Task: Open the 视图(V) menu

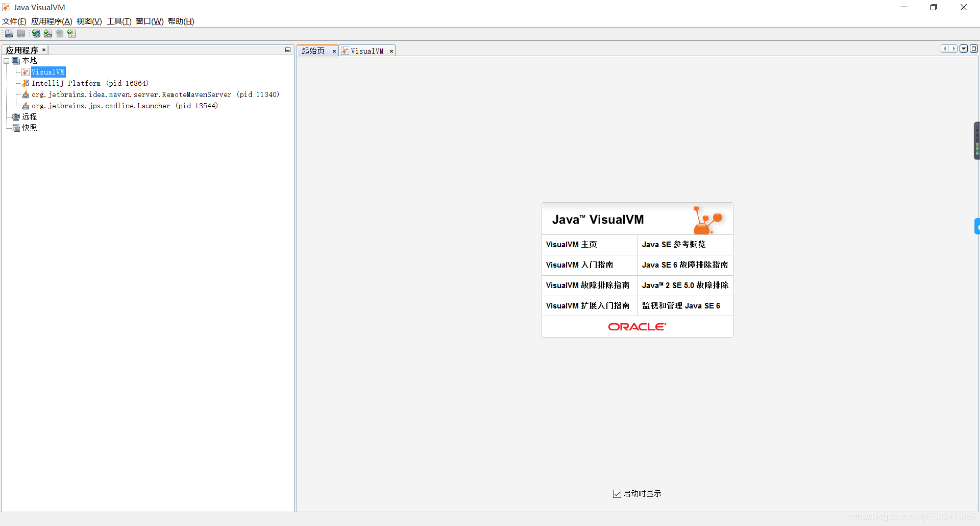Action: [x=89, y=21]
